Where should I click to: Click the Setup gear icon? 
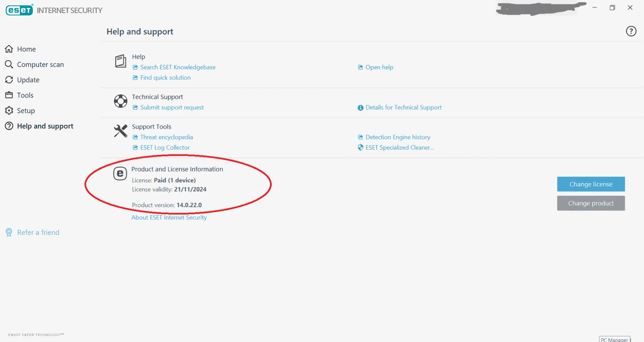[9, 111]
